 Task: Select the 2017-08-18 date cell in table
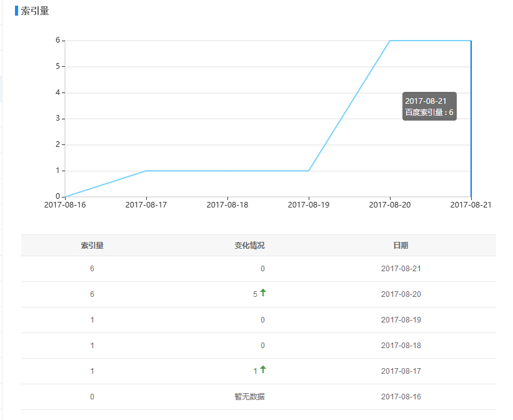point(401,346)
